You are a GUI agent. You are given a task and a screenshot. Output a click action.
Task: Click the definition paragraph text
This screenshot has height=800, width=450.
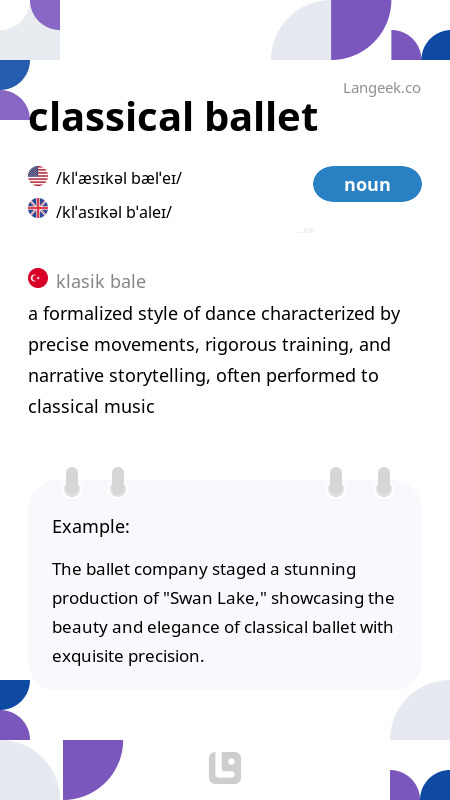[214, 360]
